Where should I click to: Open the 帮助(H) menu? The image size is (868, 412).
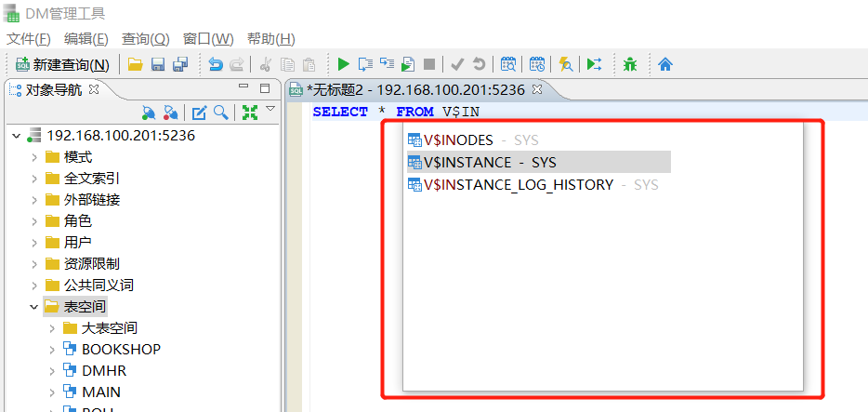pos(270,39)
